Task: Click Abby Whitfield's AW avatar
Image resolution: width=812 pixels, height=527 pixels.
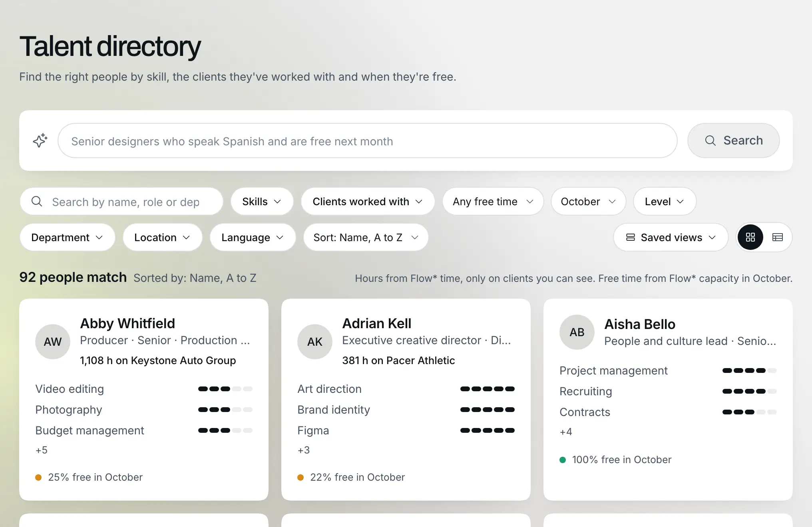Action: (53, 342)
